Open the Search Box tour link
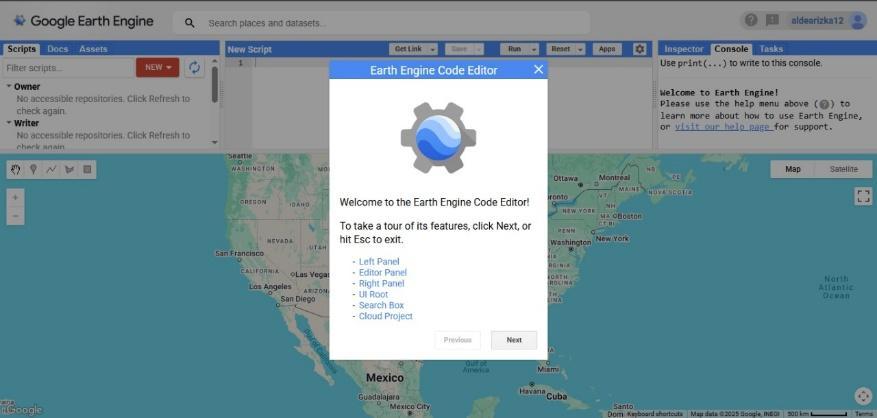Image resolution: width=877 pixels, height=418 pixels. coord(381,305)
